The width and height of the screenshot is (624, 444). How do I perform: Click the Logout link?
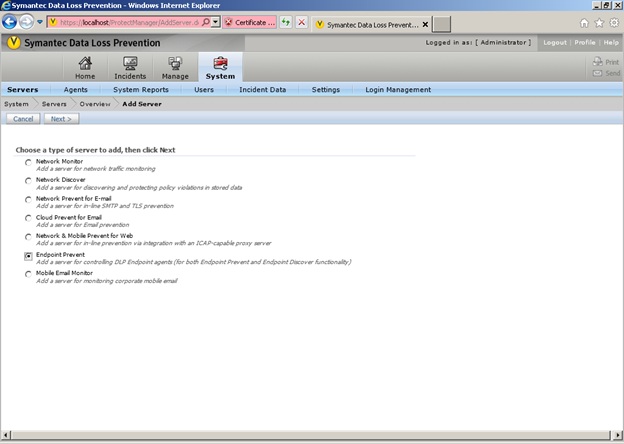pos(555,42)
